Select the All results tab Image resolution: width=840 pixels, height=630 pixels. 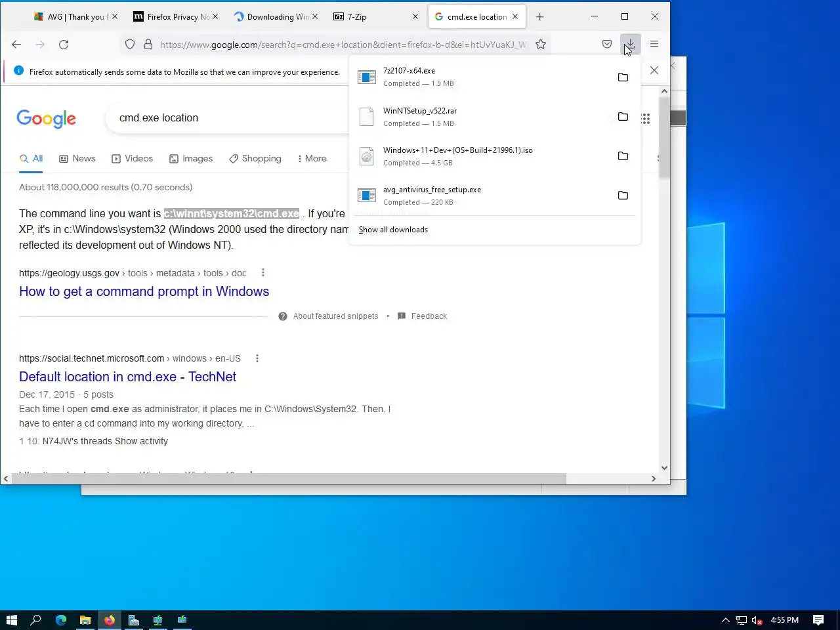pos(31,158)
